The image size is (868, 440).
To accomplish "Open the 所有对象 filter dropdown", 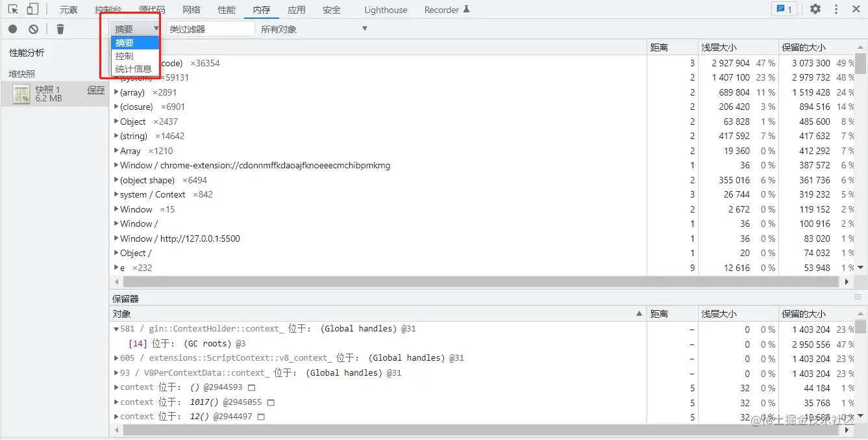I will (x=314, y=29).
